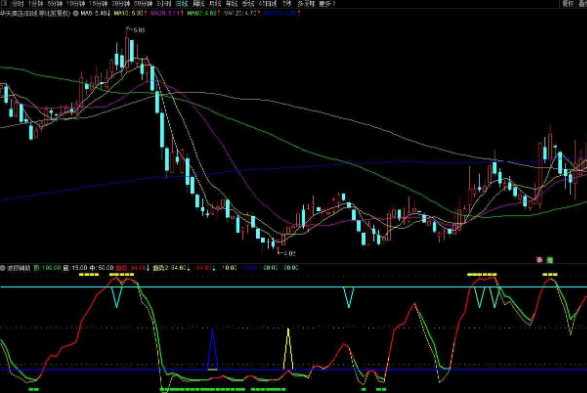Select the 5分钟 period tab
Image resolution: width=587 pixels, height=393 pixels.
(55, 4)
